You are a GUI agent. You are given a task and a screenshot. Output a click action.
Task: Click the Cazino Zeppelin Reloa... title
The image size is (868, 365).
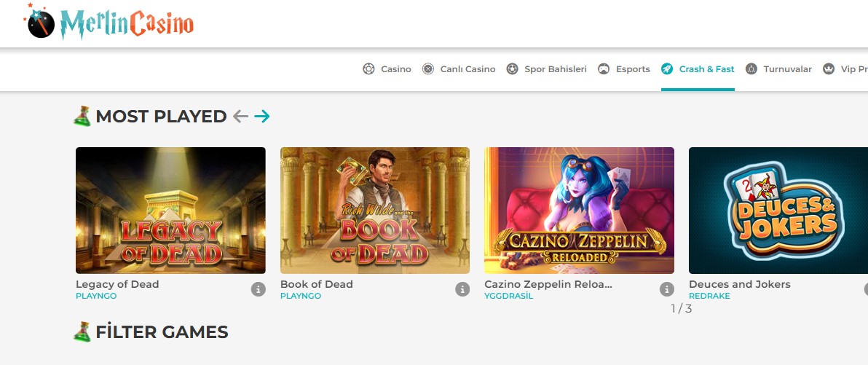548,284
